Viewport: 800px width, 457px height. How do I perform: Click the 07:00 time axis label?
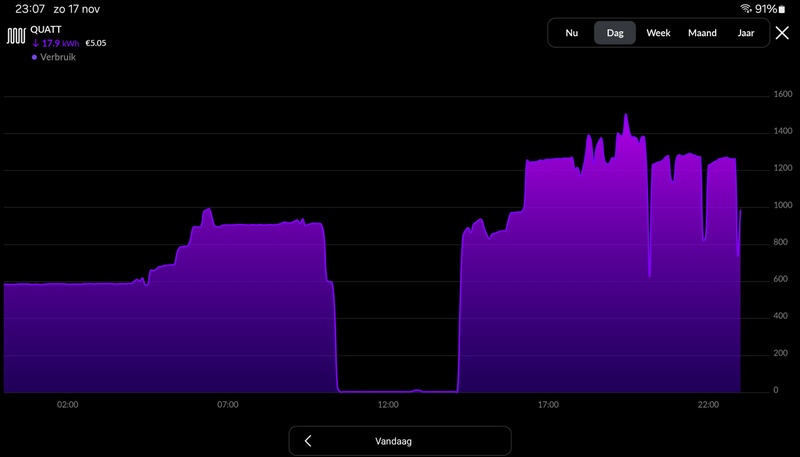(x=228, y=405)
